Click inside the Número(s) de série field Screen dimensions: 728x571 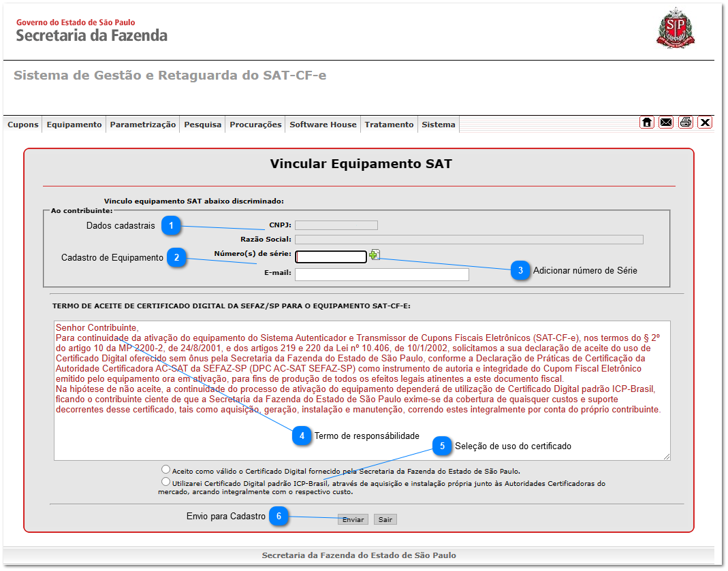(331, 257)
